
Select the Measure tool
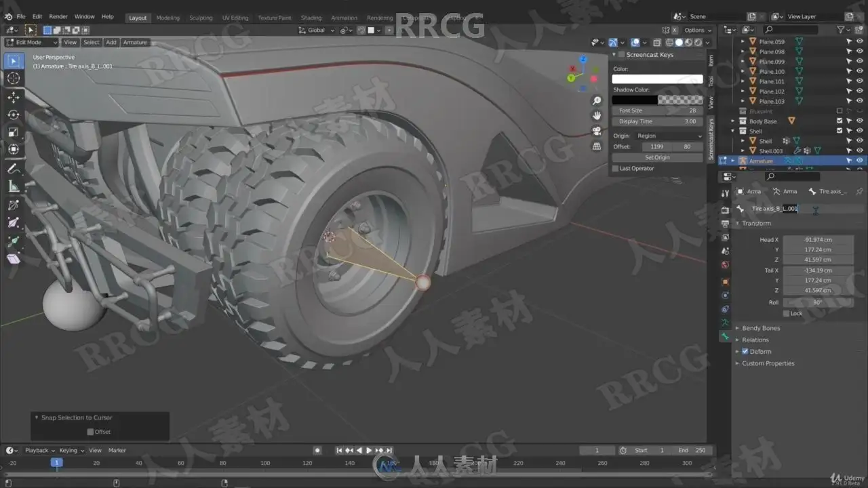coord(14,187)
